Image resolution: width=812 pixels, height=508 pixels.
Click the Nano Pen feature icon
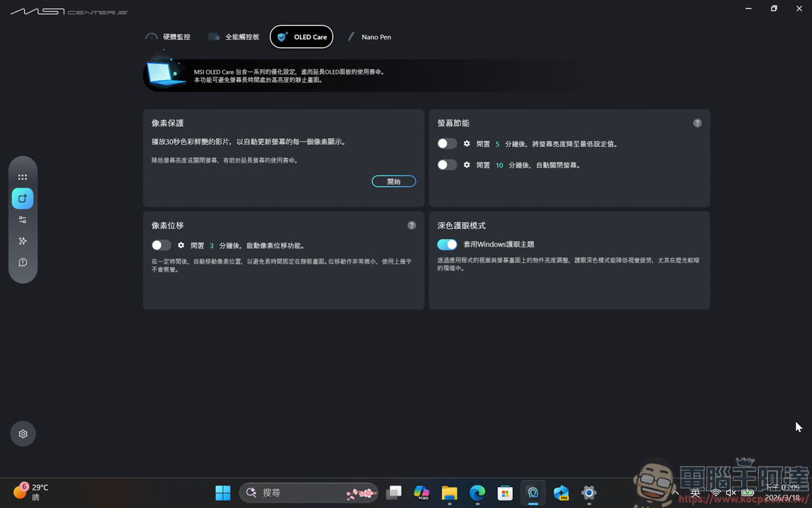click(x=351, y=37)
